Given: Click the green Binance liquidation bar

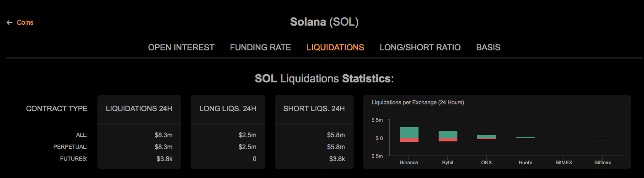Looking at the screenshot, I should 409,132.
